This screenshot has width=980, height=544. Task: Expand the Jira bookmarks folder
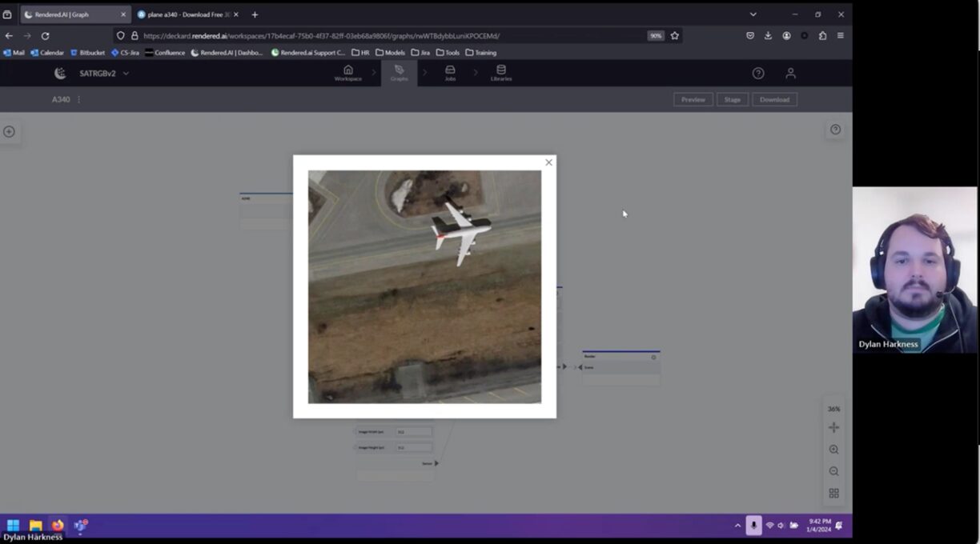click(420, 53)
